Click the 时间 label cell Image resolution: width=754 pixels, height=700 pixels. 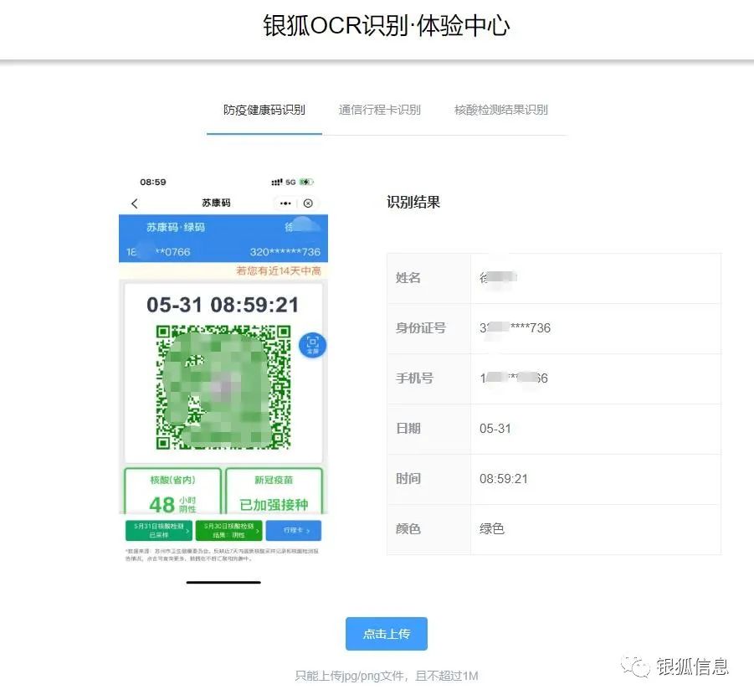pyautogui.click(x=429, y=479)
